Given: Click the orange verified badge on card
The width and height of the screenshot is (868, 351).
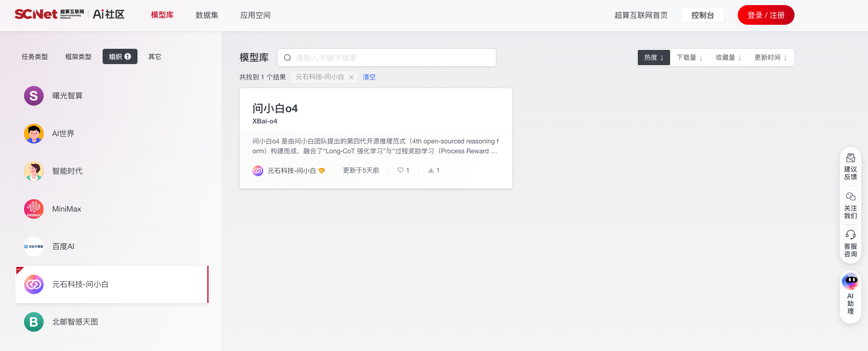Looking at the screenshot, I should click(x=322, y=170).
